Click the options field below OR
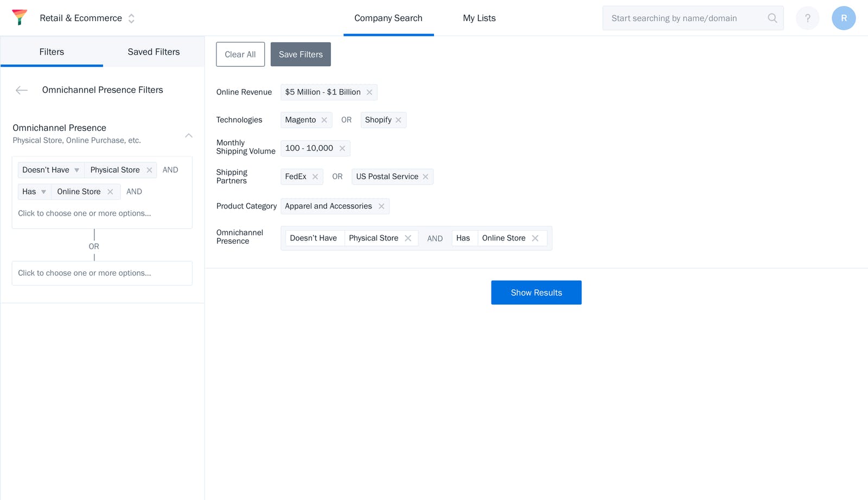The width and height of the screenshot is (868, 500). pos(102,273)
